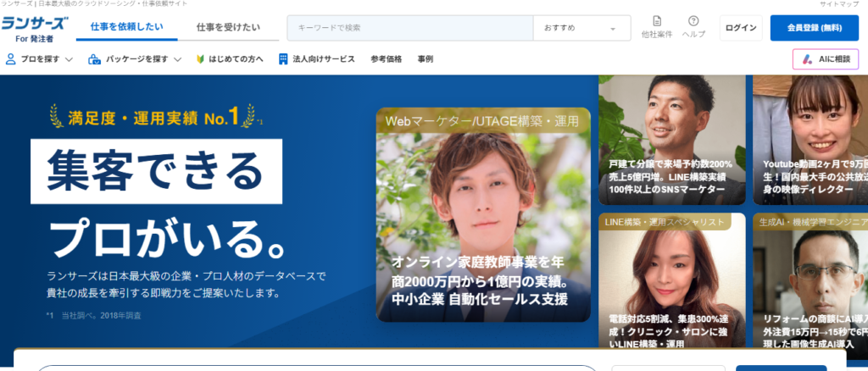Select the 仕事を依頼したい tab
Image resolution: width=868 pixels, height=371 pixels.
tap(127, 28)
